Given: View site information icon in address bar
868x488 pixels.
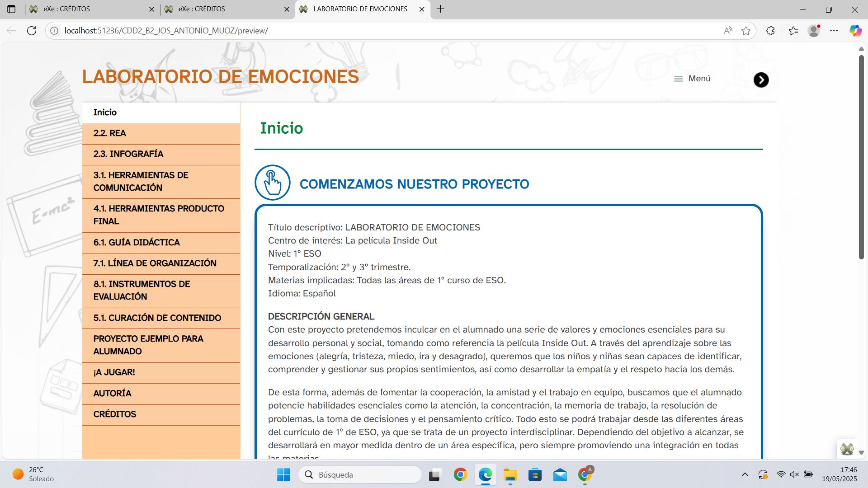Looking at the screenshot, I should (54, 31).
